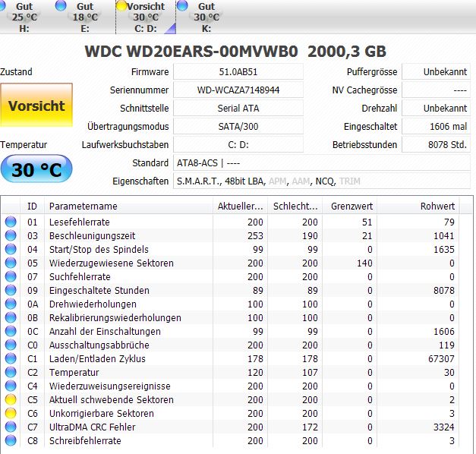The height and width of the screenshot is (454, 476).
Task: Click the Übertragungsmodus field SATA/300
Action: click(x=238, y=126)
